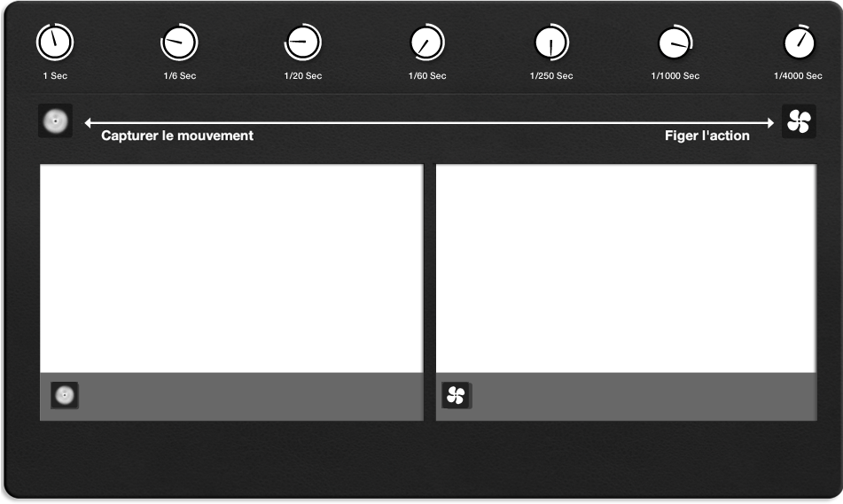Screen dimensions: 843x504
Task: Click blurred fan icon under left preview
Action: point(64,395)
